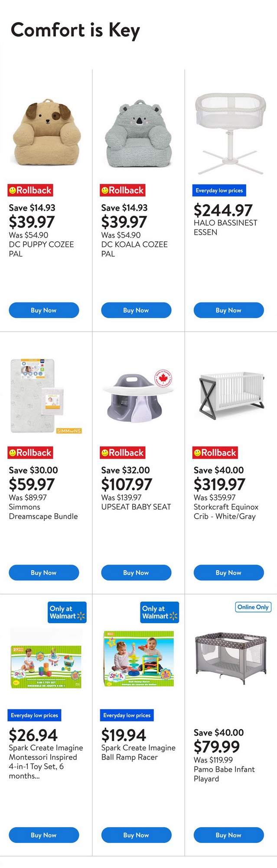The height and width of the screenshot is (868, 277).
Task: Click Buy Now for DC Puppy Cozee Pal
Action: pyautogui.click(x=44, y=310)
